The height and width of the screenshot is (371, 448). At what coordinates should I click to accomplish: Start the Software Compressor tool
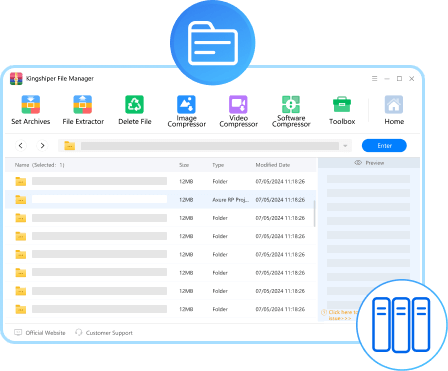(x=291, y=105)
